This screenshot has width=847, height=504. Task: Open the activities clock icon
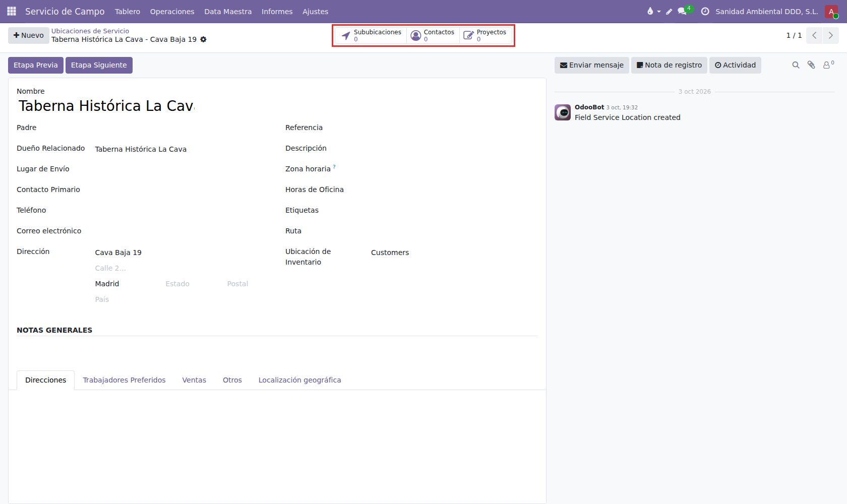click(x=705, y=11)
